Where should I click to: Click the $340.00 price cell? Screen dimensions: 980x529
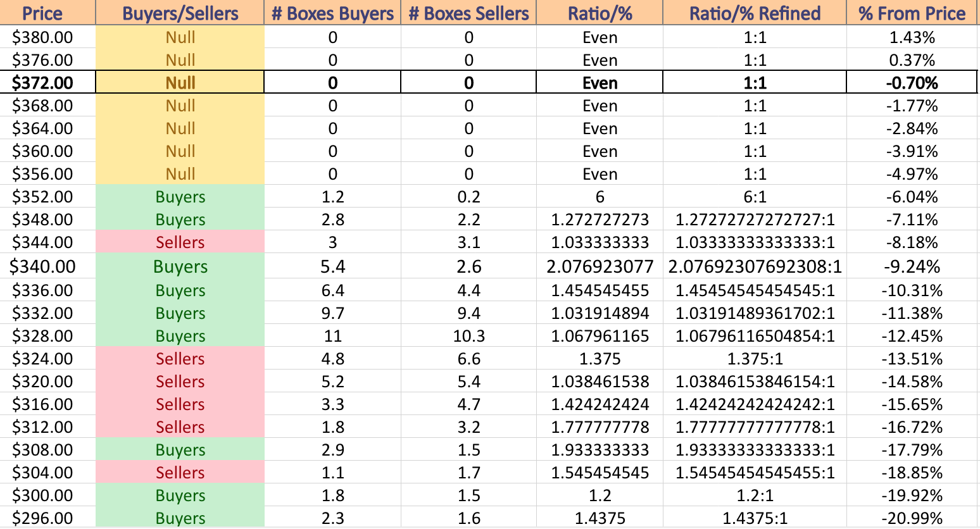tap(47, 266)
